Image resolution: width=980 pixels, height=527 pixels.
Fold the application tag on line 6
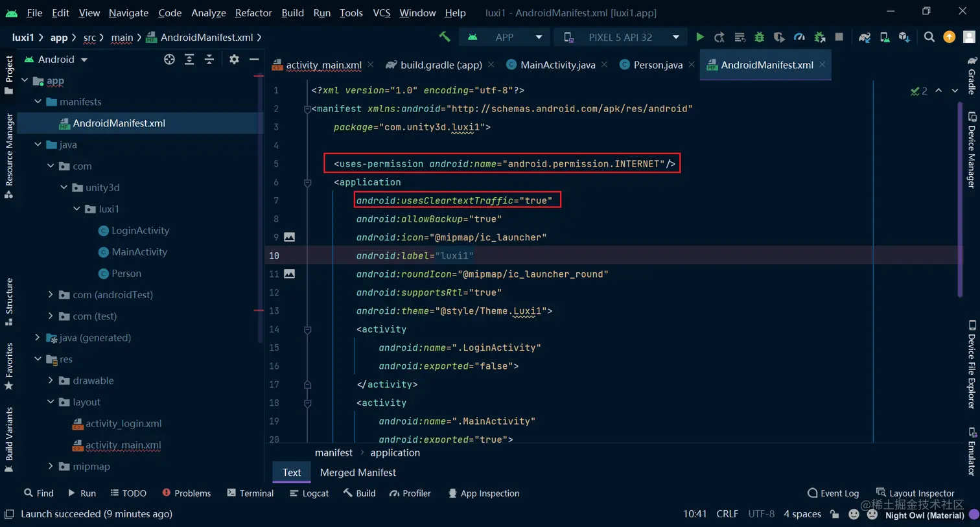[x=307, y=183]
